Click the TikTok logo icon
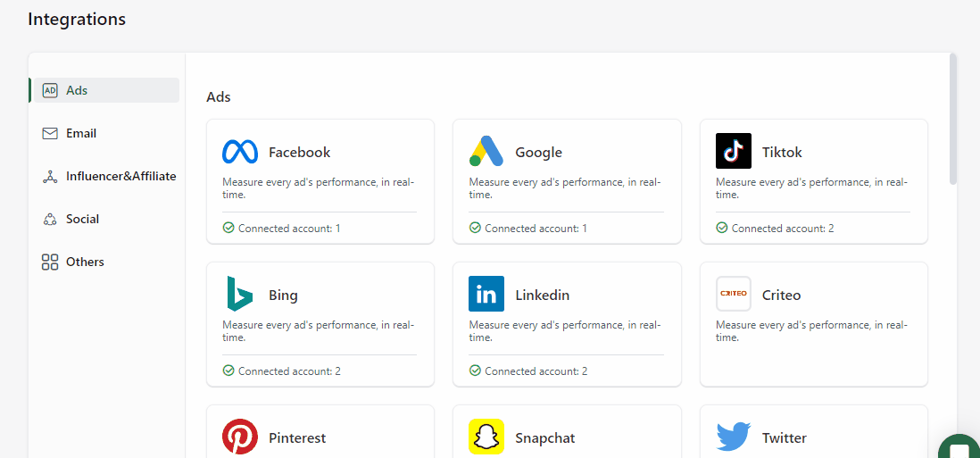Screen dimensions: 980x458 (733, 151)
